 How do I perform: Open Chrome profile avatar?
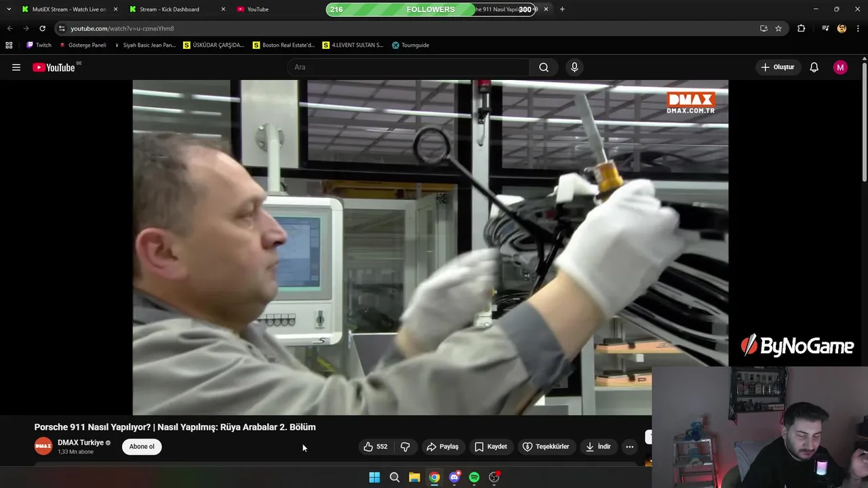click(842, 28)
